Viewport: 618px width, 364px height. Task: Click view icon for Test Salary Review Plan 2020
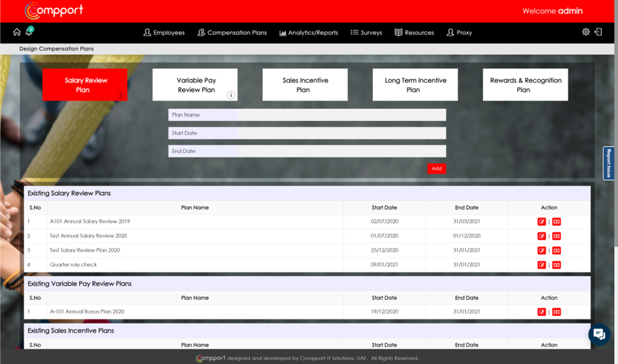pyautogui.click(x=556, y=250)
